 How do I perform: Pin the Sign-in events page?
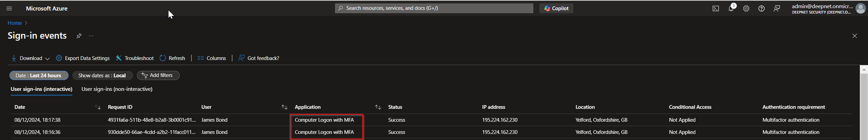coord(79,36)
